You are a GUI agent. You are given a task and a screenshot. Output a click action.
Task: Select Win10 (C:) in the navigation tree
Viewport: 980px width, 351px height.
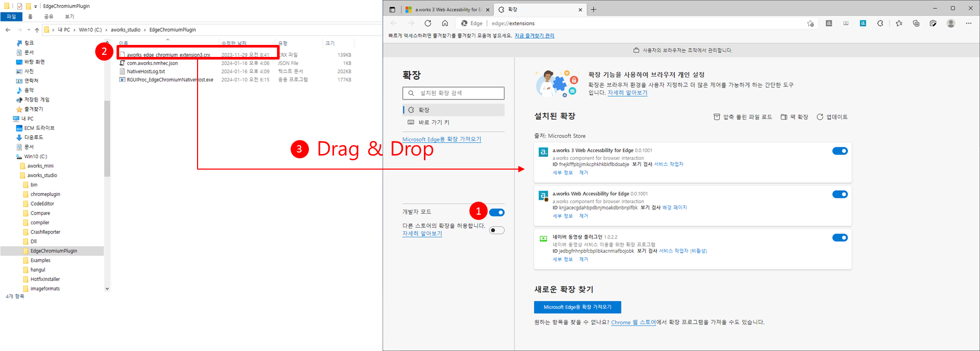pyautogui.click(x=36, y=156)
